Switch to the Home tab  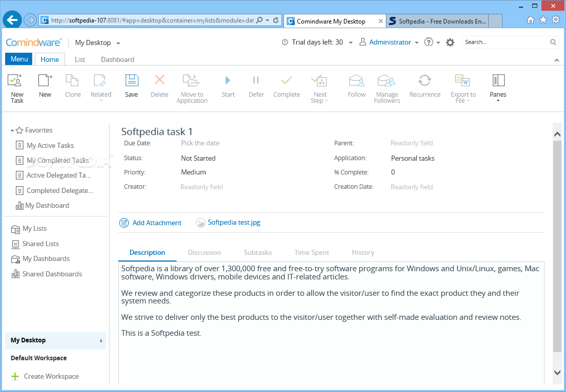[50, 59]
